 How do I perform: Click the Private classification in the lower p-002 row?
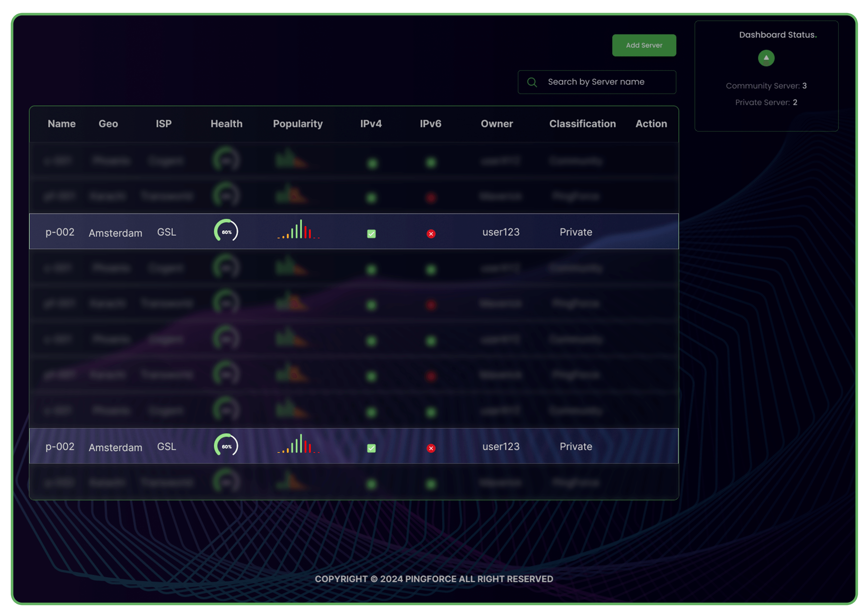click(x=575, y=446)
